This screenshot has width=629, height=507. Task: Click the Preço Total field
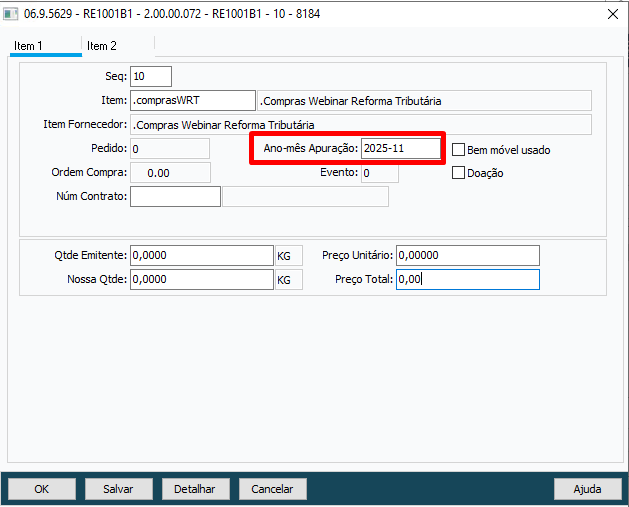(468, 280)
